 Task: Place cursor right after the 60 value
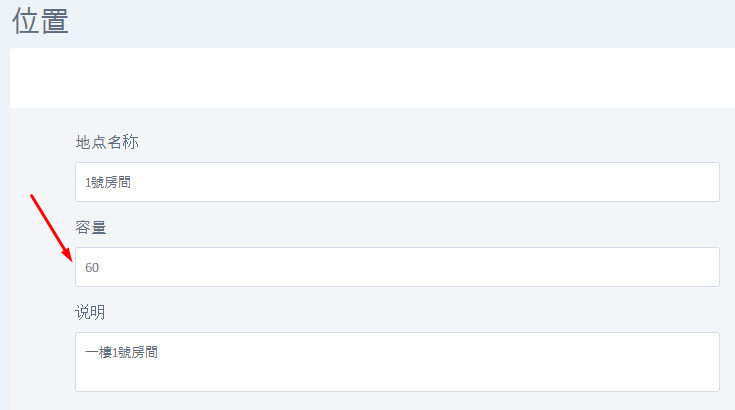pyautogui.click(x=100, y=267)
